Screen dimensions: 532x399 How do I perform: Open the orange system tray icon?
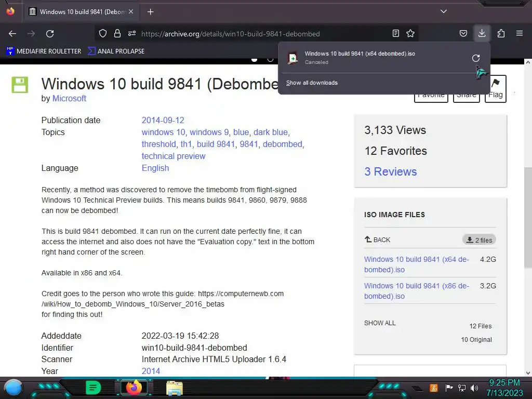434,388
